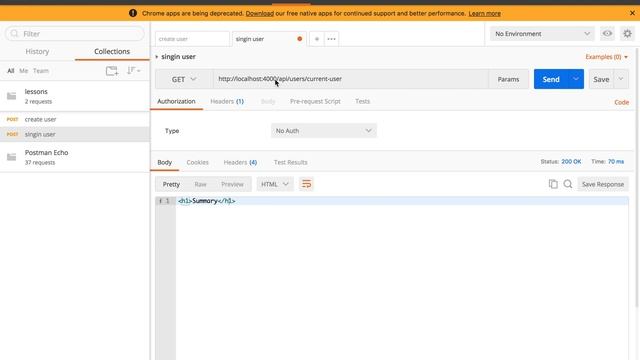Open the GET method dropdown
The width and height of the screenshot is (640, 360).
(x=184, y=79)
